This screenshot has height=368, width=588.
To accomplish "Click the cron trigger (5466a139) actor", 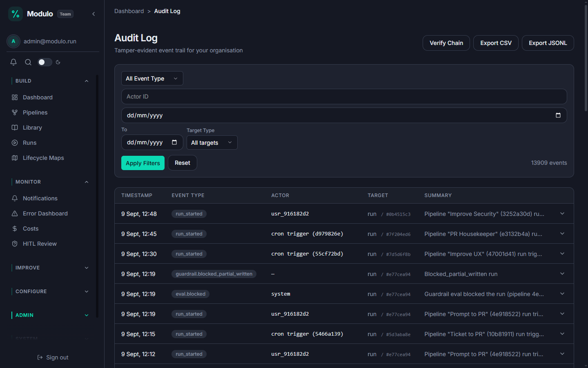I will click(307, 334).
